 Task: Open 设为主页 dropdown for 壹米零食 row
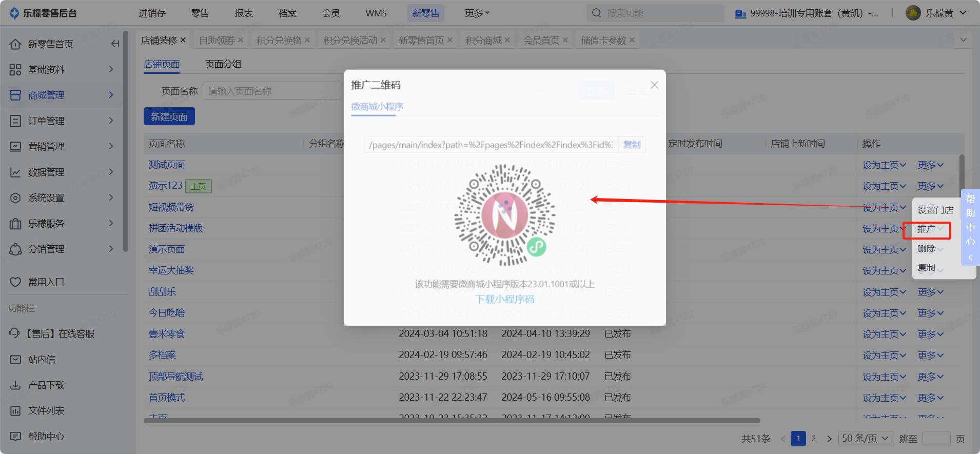[x=884, y=334]
